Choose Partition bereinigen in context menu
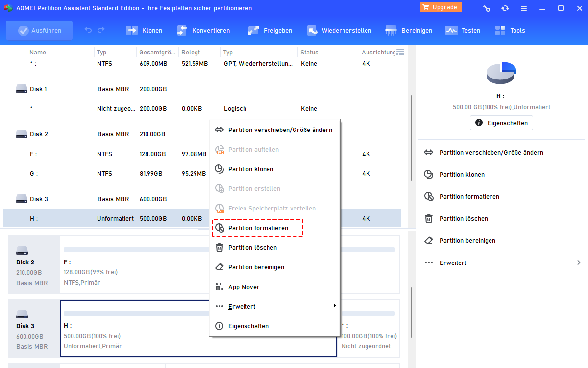This screenshot has width=588, height=368. pyautogui.click(x=274, y=267)
